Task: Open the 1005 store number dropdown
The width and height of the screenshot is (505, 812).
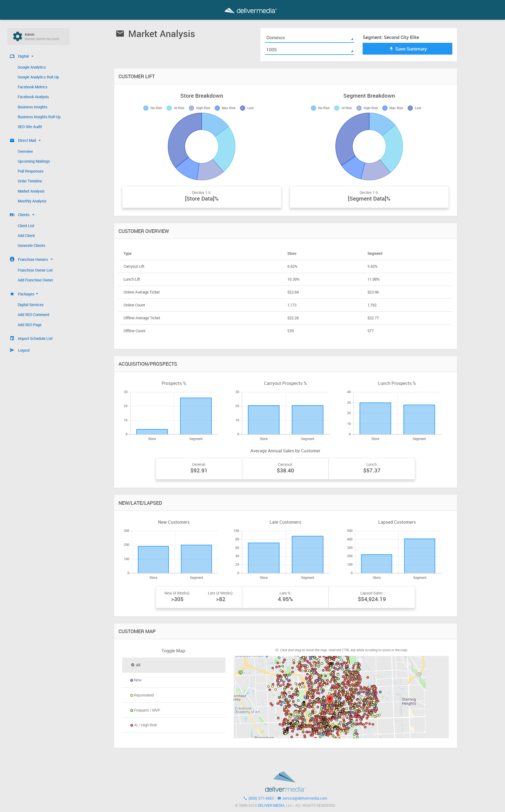Action: pyautogui.click(x=309, y=50)
